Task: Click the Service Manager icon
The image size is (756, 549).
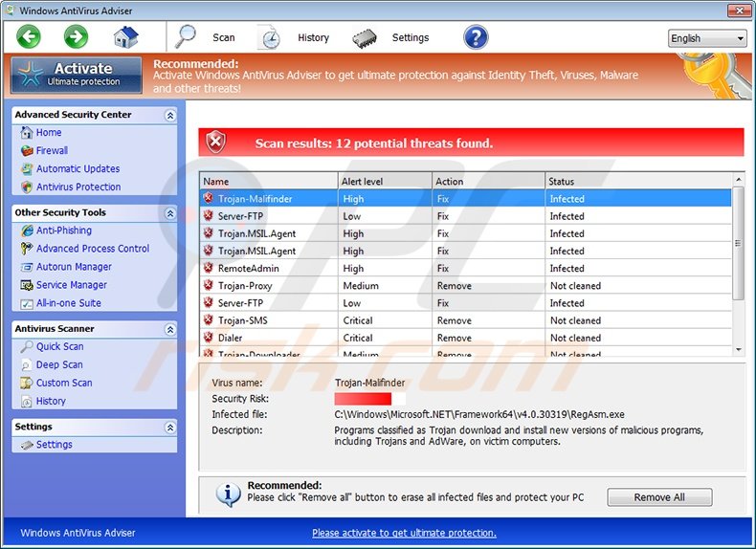Action: 27,285
